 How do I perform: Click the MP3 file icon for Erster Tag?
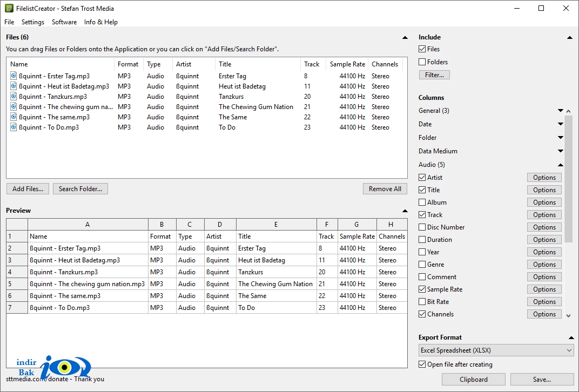pos(14,76)
